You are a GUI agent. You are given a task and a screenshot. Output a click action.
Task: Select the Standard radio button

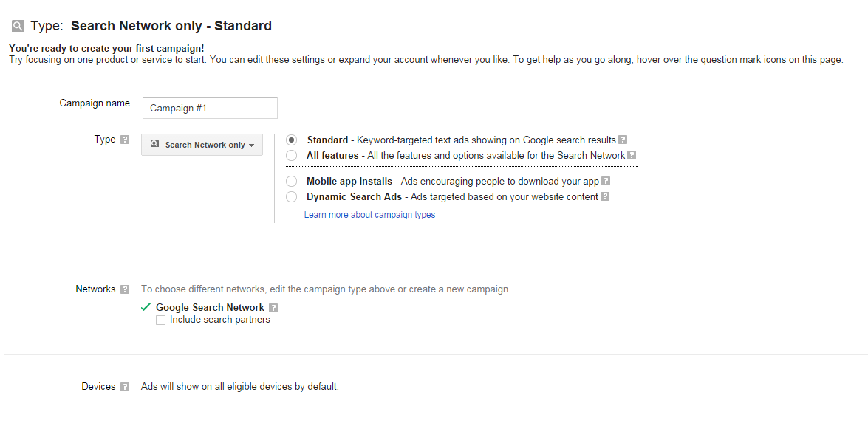point(291,140)
